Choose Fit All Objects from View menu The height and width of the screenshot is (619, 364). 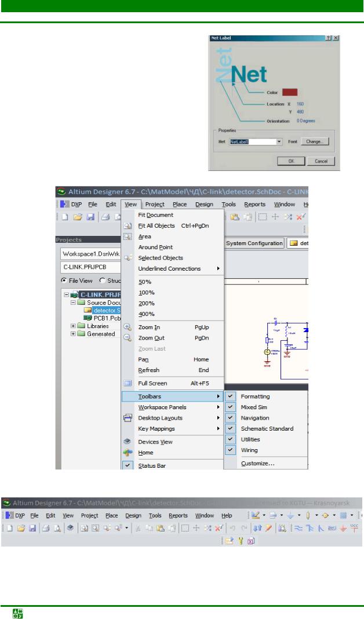(173, 226)
